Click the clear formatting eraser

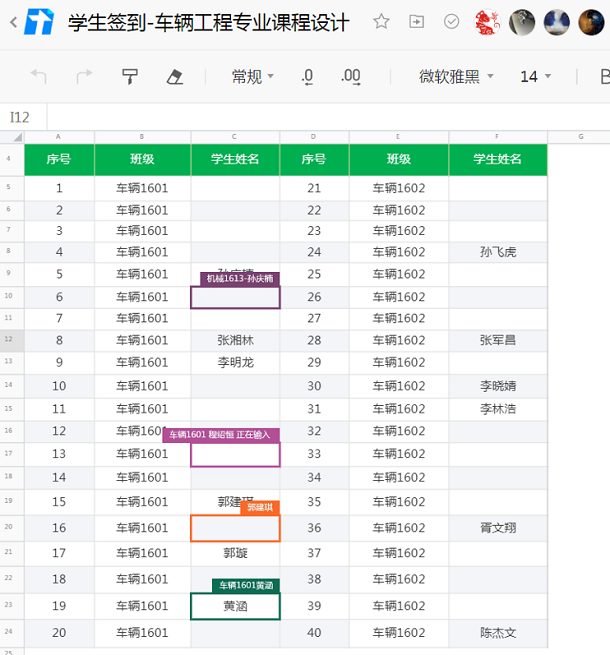(175, 76)
